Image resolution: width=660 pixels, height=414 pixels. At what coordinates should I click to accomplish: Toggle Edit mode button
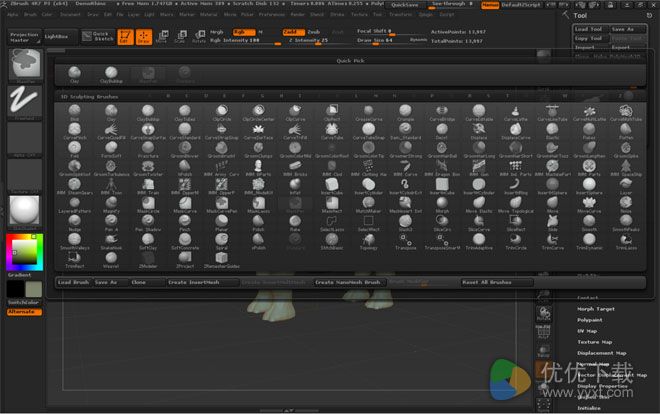coord(125,37)
